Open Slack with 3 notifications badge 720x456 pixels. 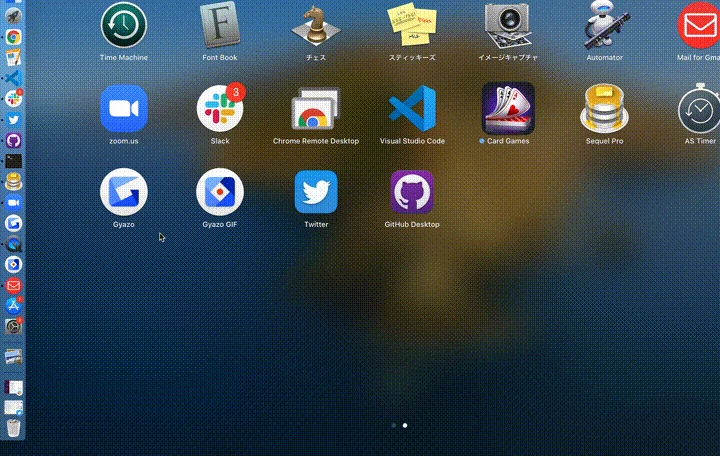pyautogui.click(x=220, y=109)
